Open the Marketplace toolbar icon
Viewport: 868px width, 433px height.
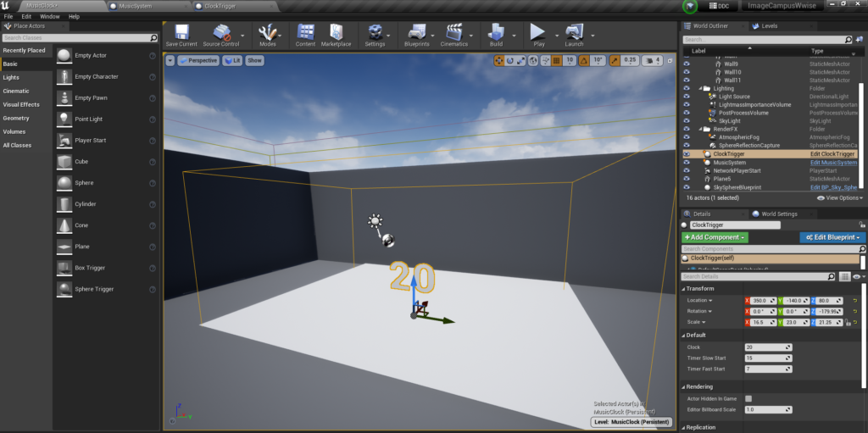(x=336, y=32)
